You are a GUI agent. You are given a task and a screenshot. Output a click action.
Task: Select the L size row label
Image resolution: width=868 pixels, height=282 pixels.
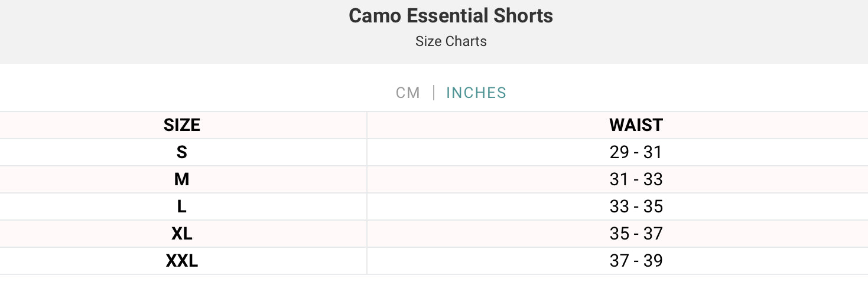coord(182,206)
